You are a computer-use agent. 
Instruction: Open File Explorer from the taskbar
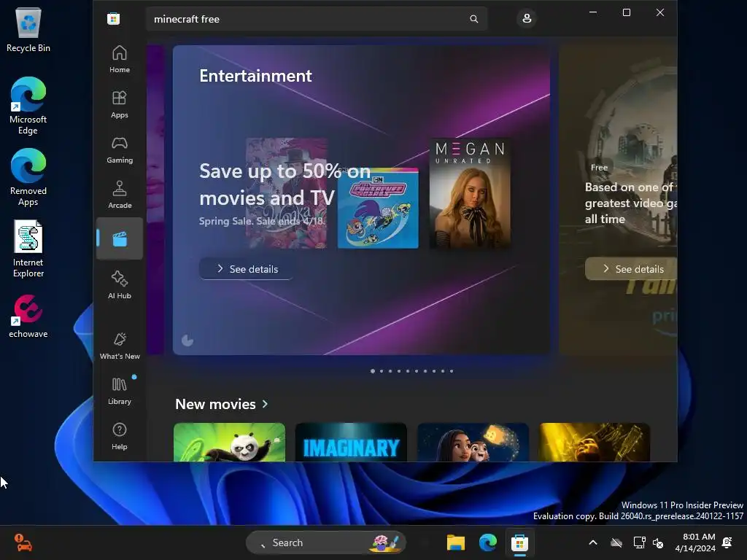[x=456, y=542]
